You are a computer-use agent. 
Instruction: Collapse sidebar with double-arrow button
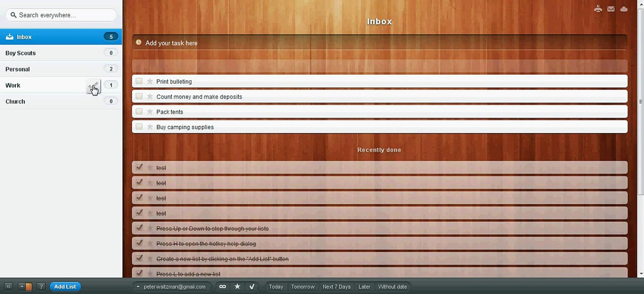tap(9, 287)
